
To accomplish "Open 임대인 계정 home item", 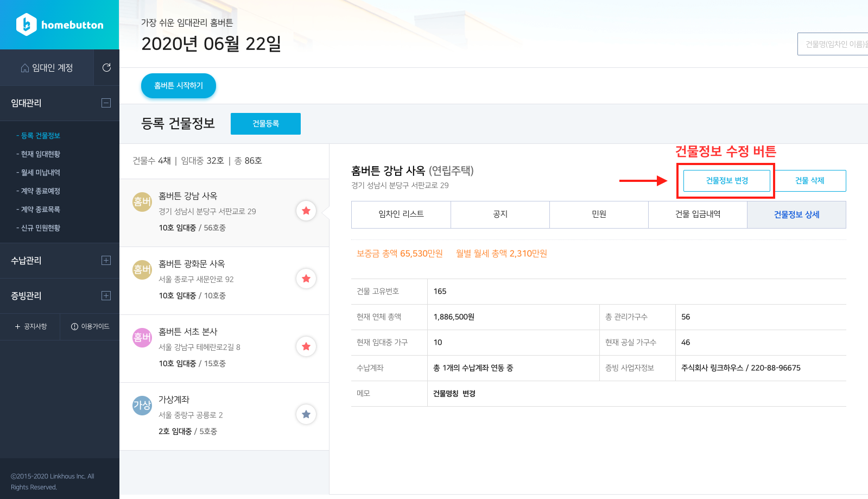I will [x=47, y=68].
